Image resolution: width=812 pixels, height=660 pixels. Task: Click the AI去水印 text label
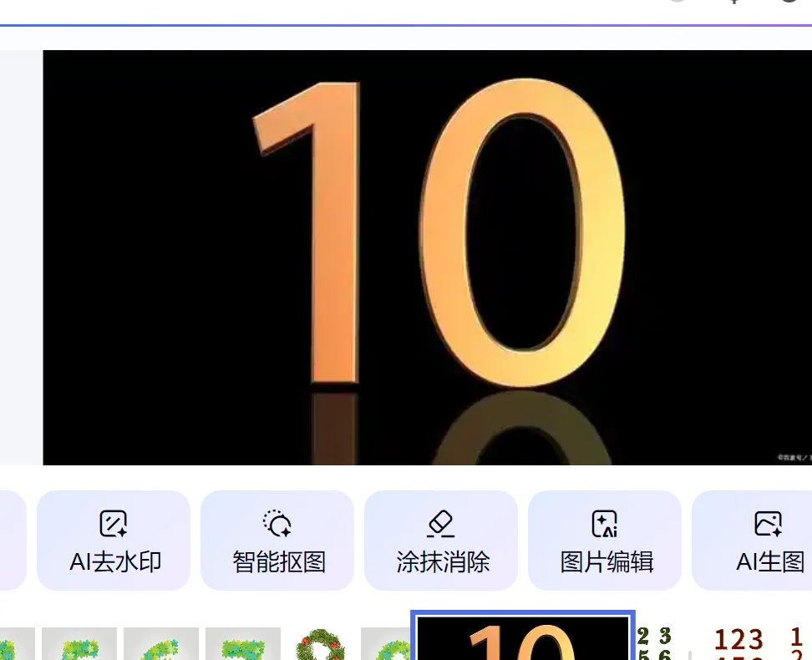(x=115, y=562)
